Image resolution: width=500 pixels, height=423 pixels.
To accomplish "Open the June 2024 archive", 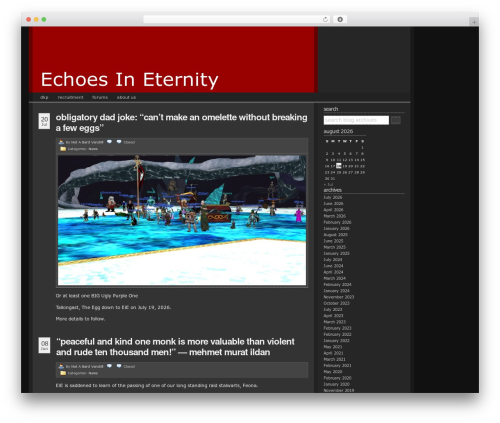I will pos(333,266).
